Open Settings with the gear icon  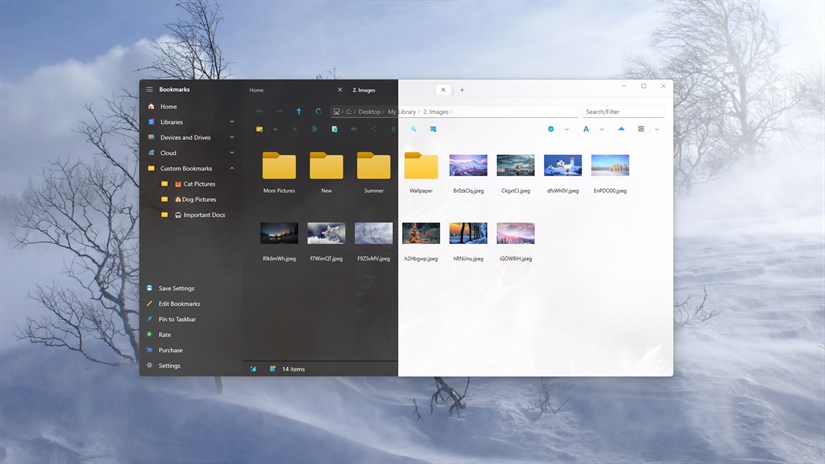150,366
